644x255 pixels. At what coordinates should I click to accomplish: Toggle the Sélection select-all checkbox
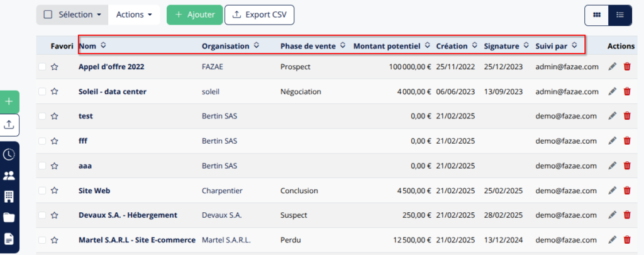(48, 15)
